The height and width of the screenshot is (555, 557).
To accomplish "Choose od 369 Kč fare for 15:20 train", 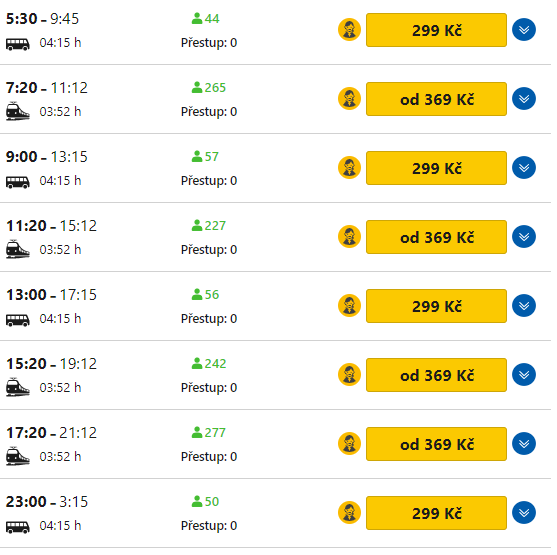I will tap(437, 375).
